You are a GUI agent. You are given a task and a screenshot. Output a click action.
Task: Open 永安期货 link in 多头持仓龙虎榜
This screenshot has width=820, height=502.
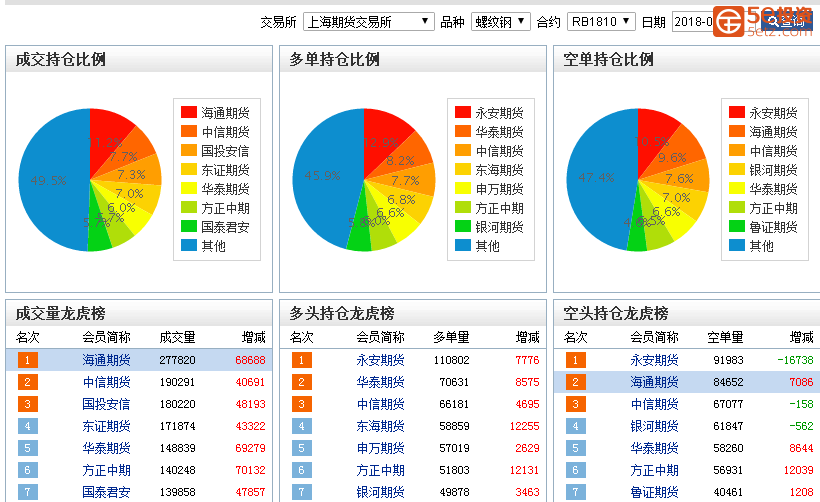[x=380, y=360]
